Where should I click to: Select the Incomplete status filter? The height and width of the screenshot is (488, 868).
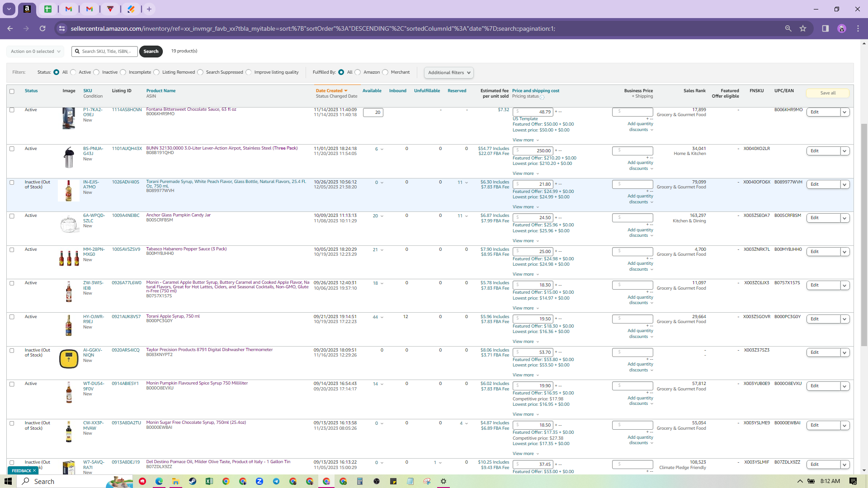pos(123,72)
